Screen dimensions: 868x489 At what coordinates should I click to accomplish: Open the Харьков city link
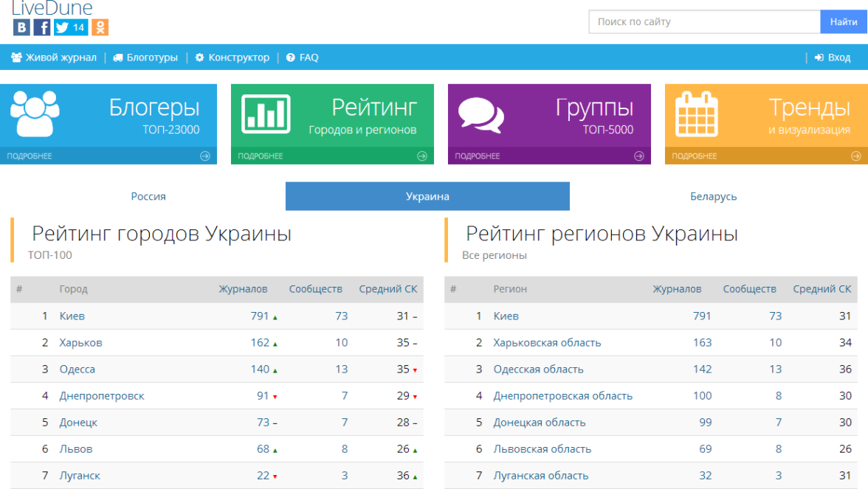pos(81,343)
